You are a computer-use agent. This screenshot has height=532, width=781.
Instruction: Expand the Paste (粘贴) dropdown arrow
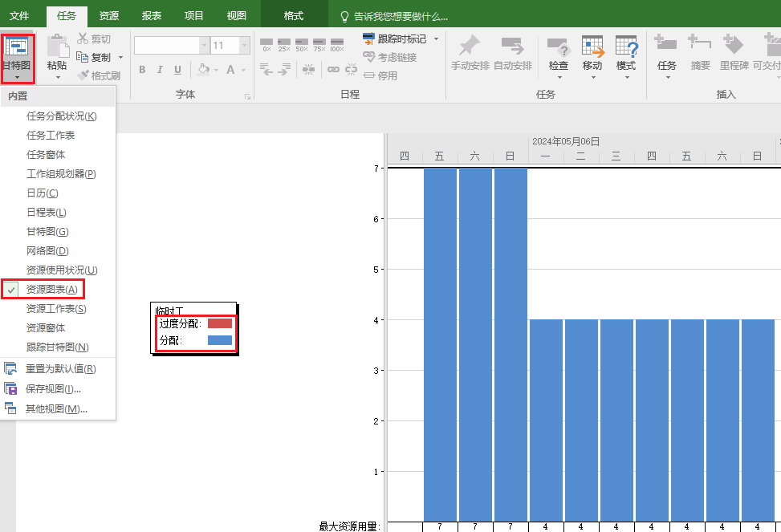coord(58,77)
